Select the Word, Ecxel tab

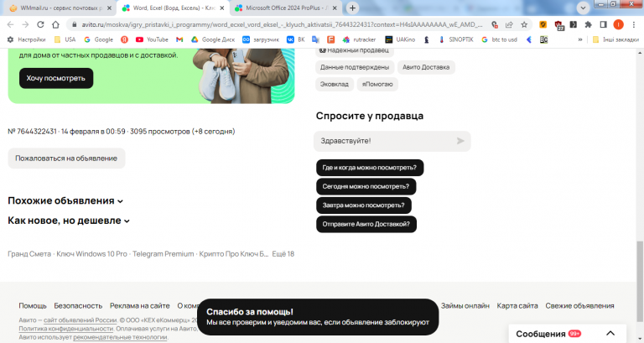(173, 8)
